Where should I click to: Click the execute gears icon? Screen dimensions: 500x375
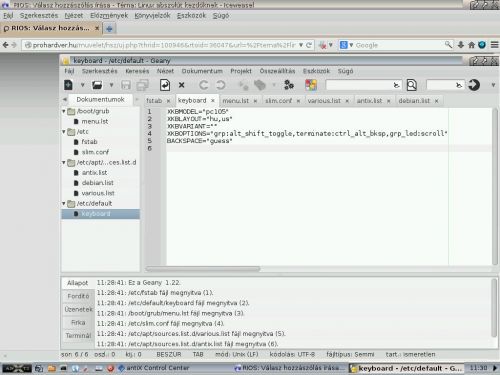(x=289, y=85)
